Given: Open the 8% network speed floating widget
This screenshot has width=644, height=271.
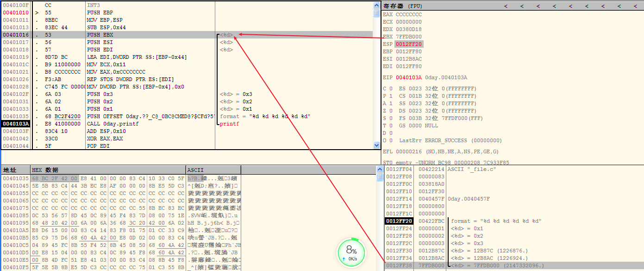Looking at the screenshot, I should (x=351, y=252).
